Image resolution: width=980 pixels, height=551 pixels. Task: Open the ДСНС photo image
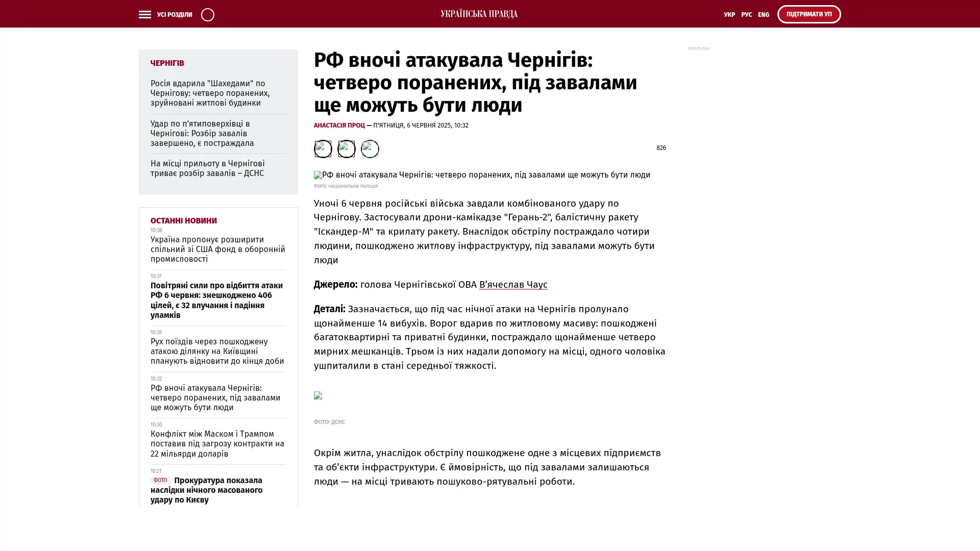(318, 395)
